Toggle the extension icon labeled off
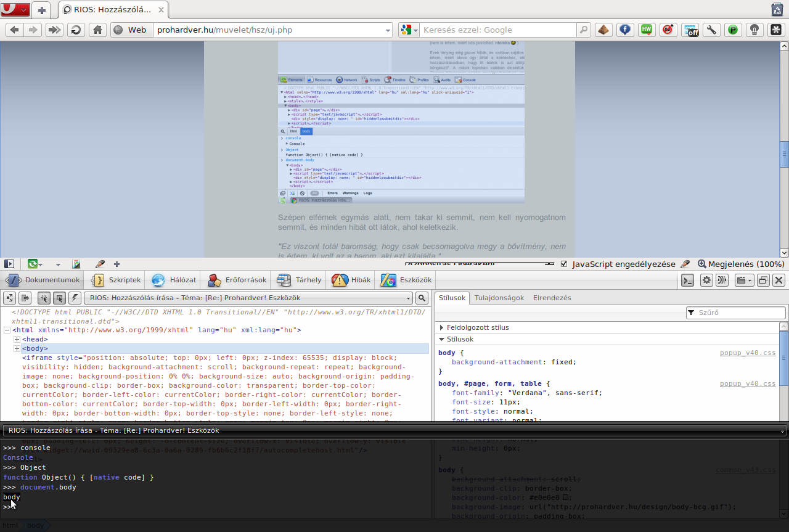Image resolution: width=789 pixels, height=532 pixels. tap(690, 29)
